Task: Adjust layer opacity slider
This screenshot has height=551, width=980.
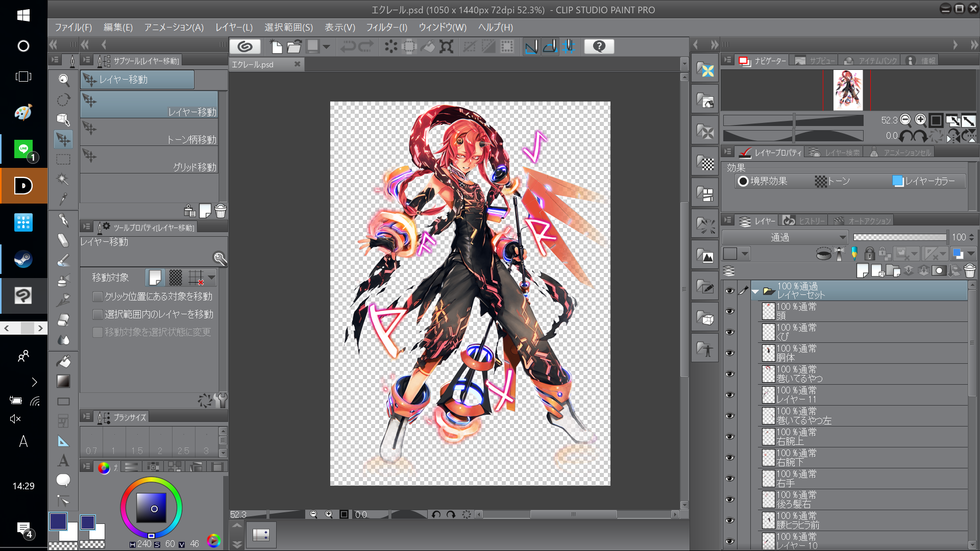Action: pyautogui.click(x=900, y=237)
